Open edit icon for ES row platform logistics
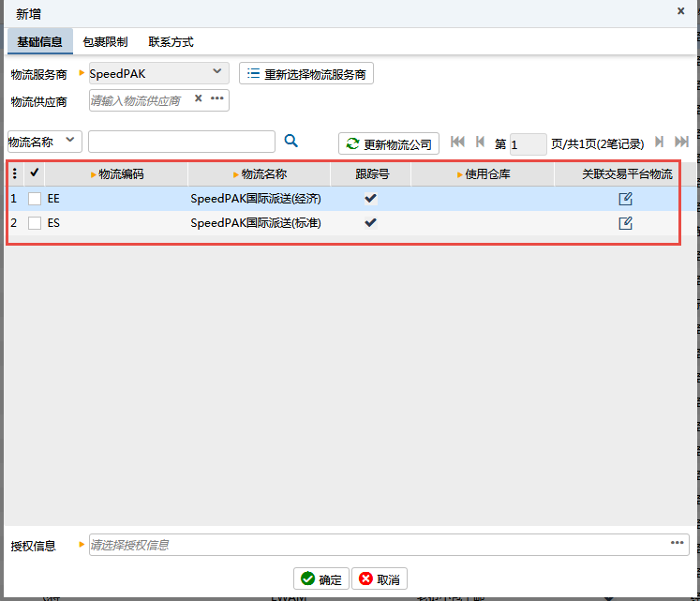Image resolution: width=700 pixels, height=601 pixels. point(625,223)
